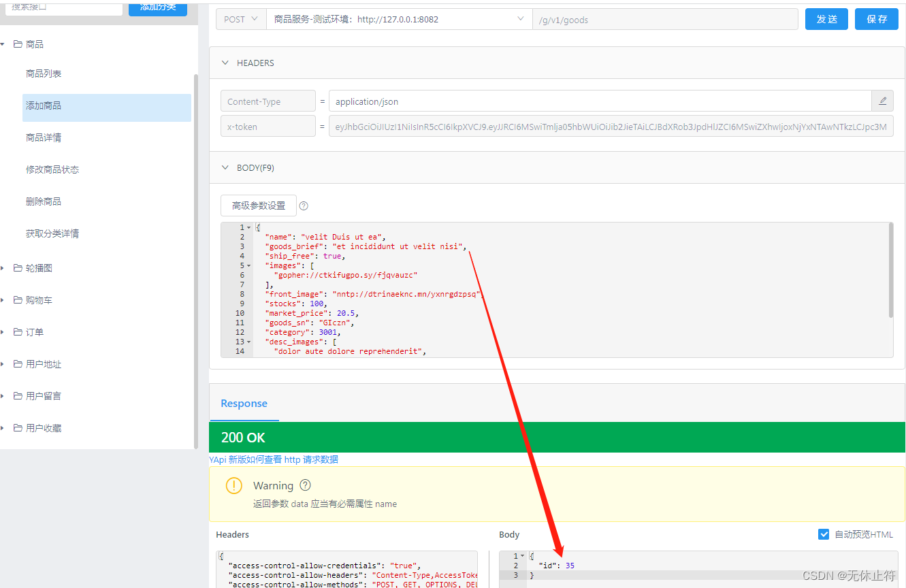
Task: Click the "goods_sn": "GIczn" line
Action: pyautogui.click(x=310, y=323)
